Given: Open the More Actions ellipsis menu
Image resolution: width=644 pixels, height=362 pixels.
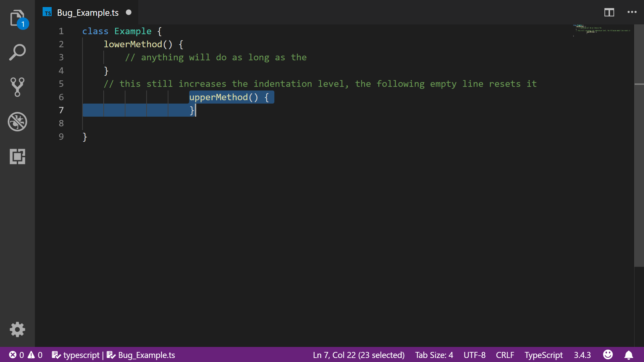Looking at the screenshot, I should pyautogui.click(x=632, y=12).
